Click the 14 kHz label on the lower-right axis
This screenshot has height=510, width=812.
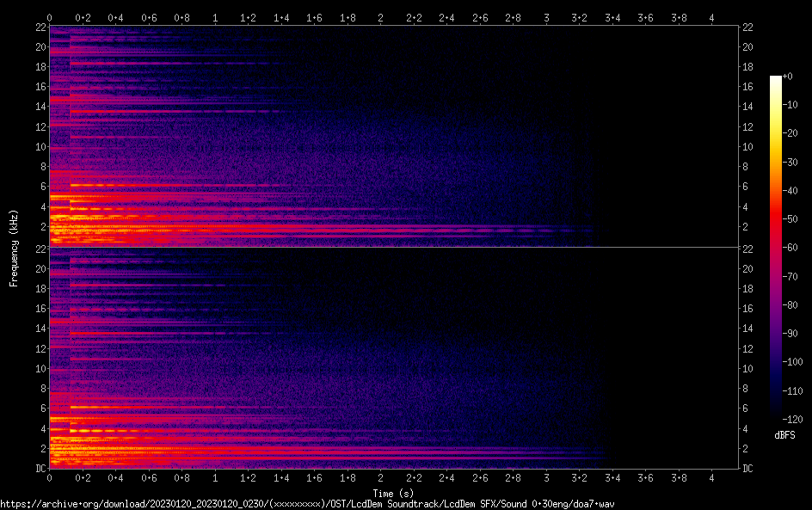pyautogui.click(x=748, y=329)
